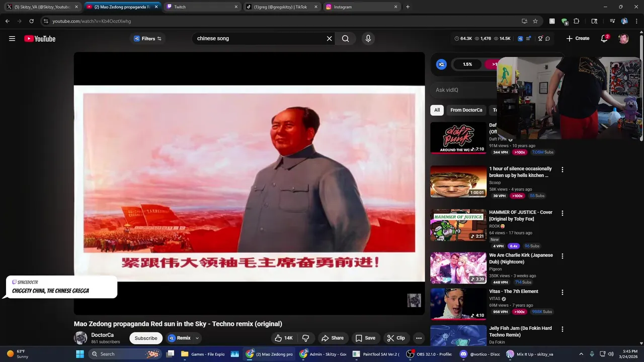
Task: Open the Chrome three-dot menu
Action: click(636, 21)
